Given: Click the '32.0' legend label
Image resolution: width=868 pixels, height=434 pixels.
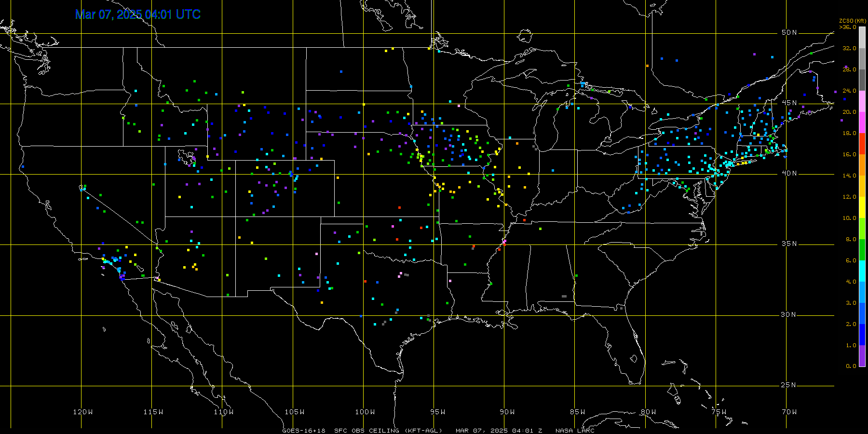Looking at the screenshot, I should [850, 48].
